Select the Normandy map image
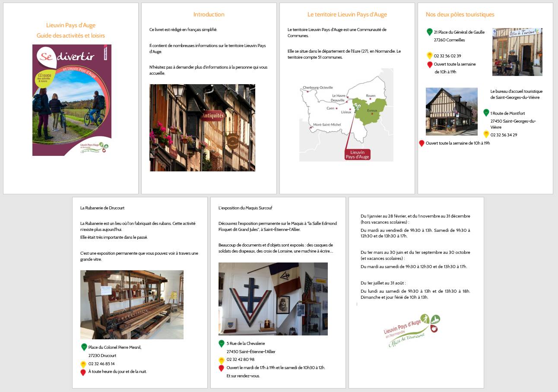This screenshot has width=558, height=392. click(346, 115)
